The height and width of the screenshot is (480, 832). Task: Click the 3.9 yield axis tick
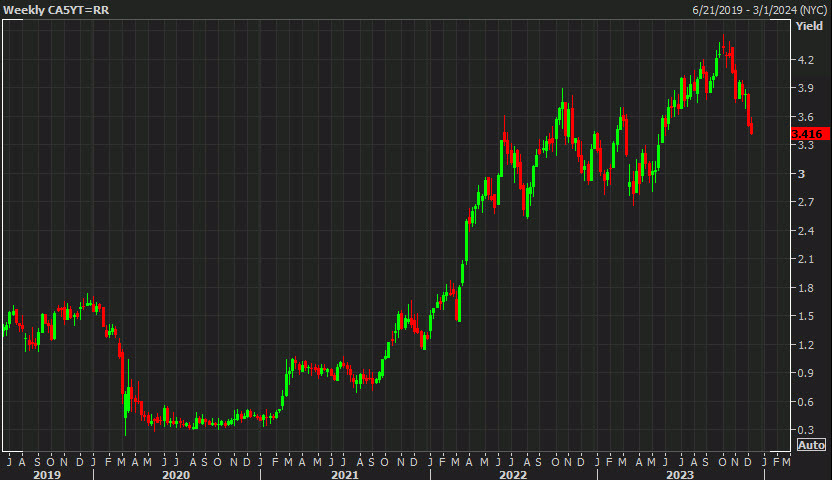click(805, 88)
